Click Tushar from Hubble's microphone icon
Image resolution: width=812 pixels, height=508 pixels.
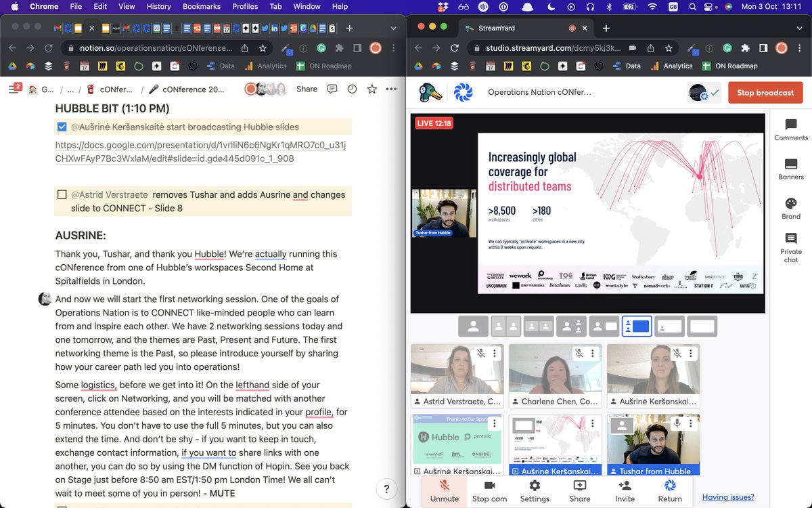click(677, 423)
